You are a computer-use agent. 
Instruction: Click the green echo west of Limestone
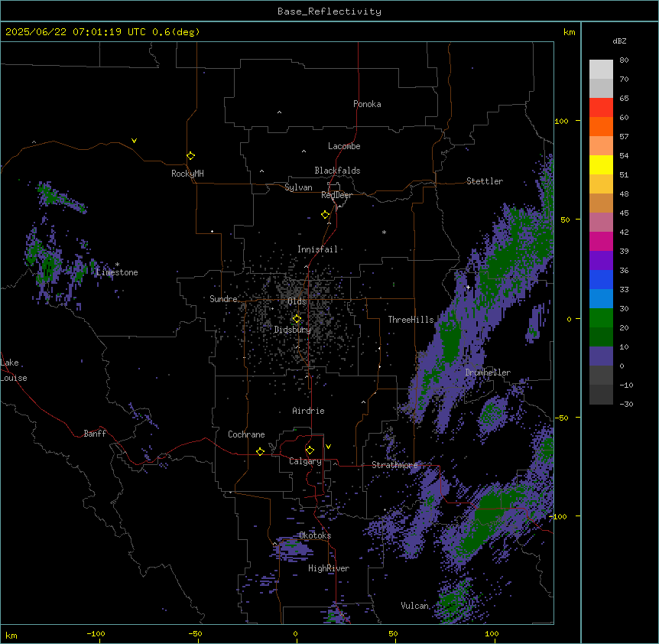48,265
